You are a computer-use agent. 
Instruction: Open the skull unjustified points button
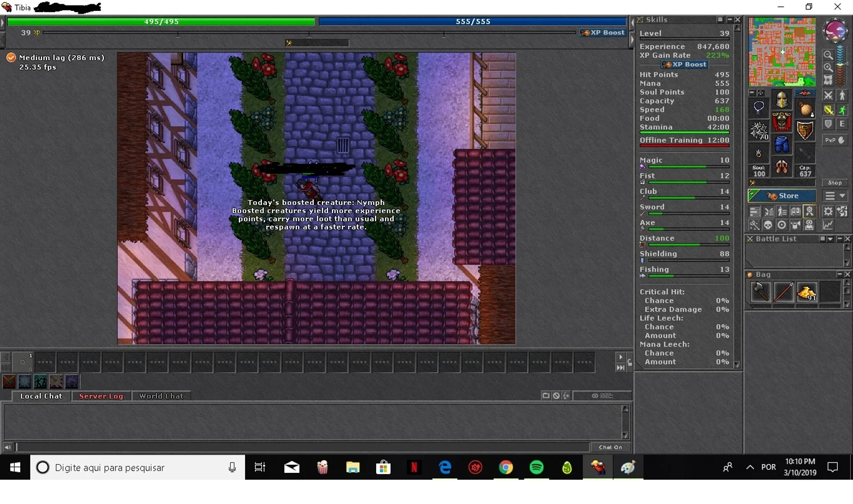tap(768, 225)
